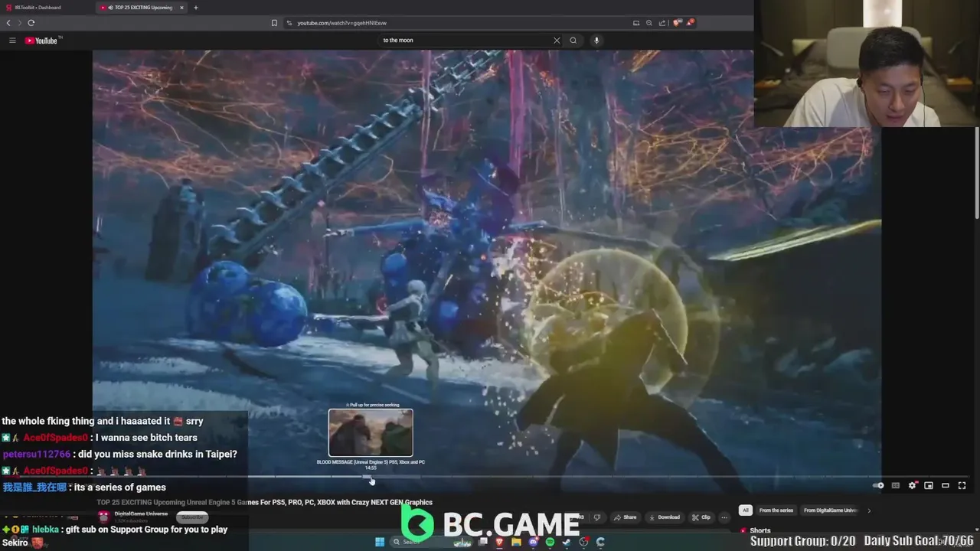Image resolution: width=980 pixels, height=551 pixels.
Task: Click the Windows taskbar Search box
Action: [431, 542]
